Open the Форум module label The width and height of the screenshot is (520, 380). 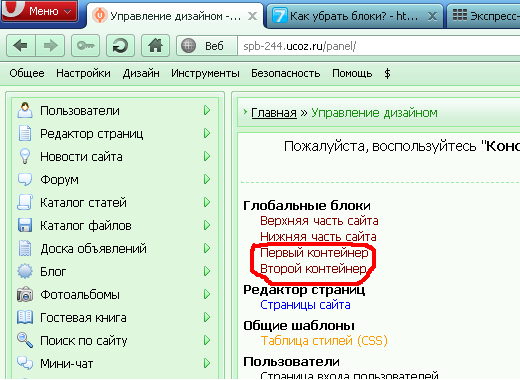point(59,180)
